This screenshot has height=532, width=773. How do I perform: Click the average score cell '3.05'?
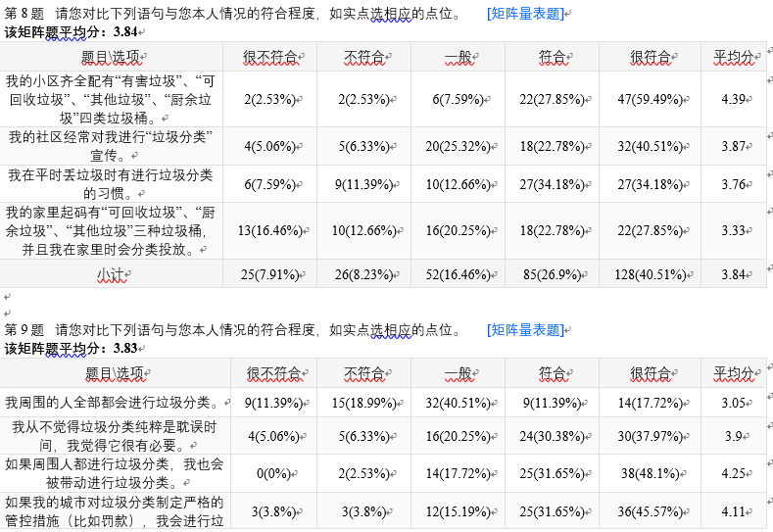[x=733, y=404]
